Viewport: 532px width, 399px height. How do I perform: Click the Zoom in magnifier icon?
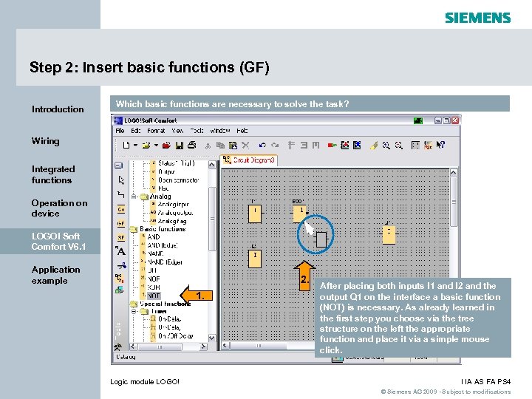[386, 146]
